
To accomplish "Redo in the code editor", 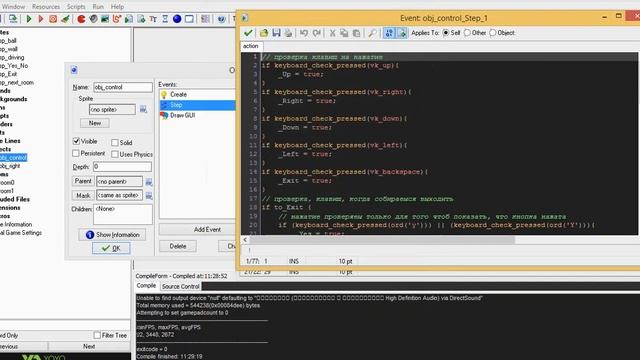I will [x=316, y=33].
